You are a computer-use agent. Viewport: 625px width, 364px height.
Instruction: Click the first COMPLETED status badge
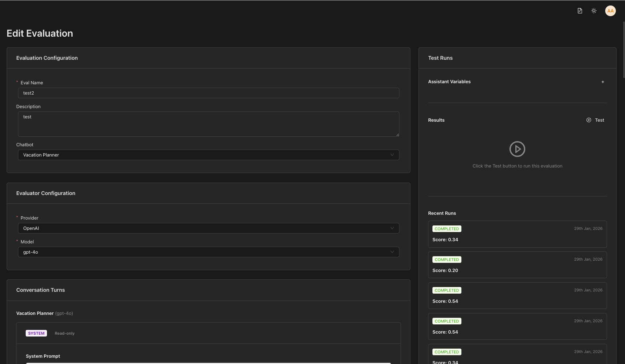tap(447, 228)
